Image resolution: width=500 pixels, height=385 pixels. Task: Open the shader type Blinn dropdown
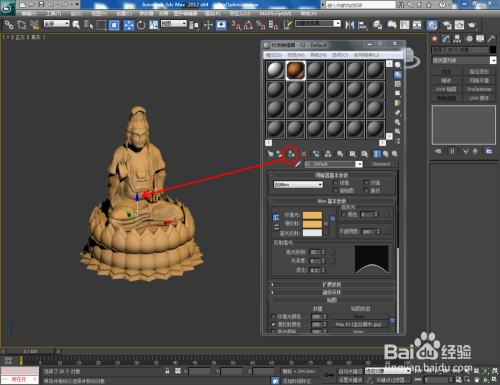pyautogui.click(x=298, y=184)
